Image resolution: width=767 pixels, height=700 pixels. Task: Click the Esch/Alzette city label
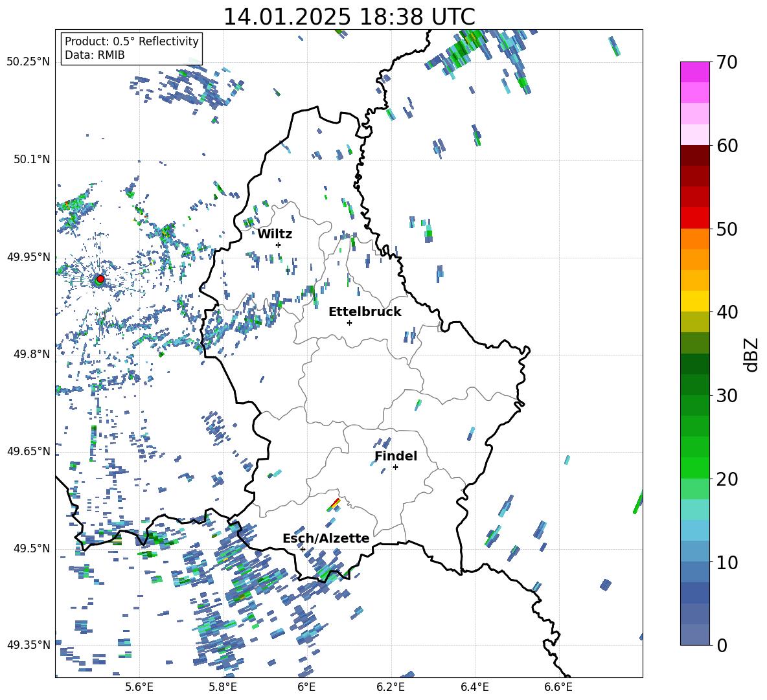(x=326, y=538)
